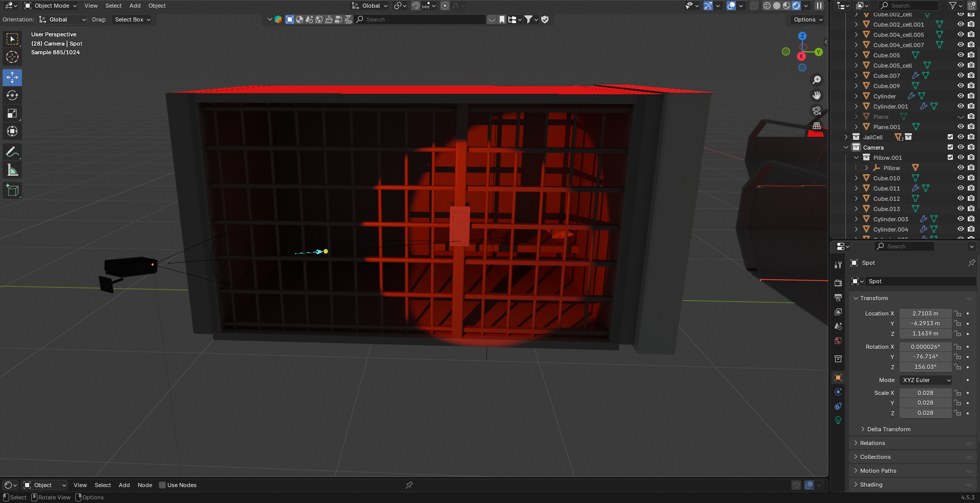Viewport: 980px width, 503px height.
Task: Choose the Add Cube tool
Action: [x=12, y=191]
